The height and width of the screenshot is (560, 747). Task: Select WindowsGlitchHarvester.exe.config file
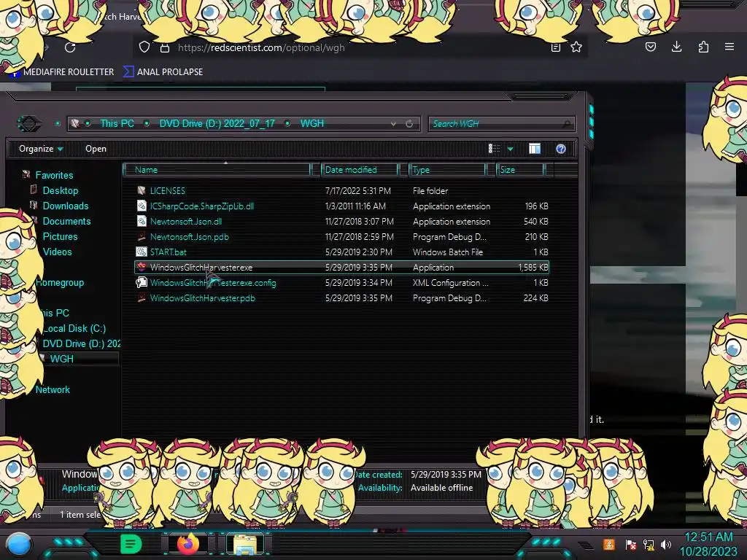341,282
